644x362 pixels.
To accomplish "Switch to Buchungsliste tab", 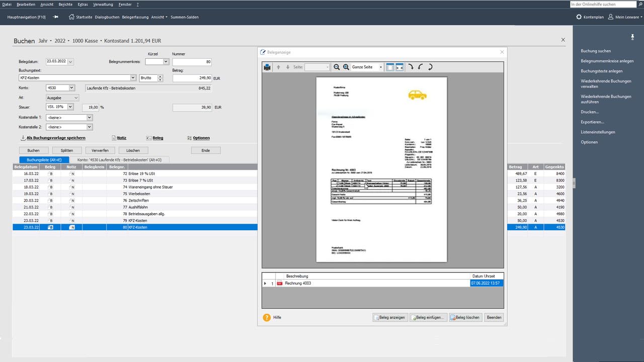I will point(44,160).
